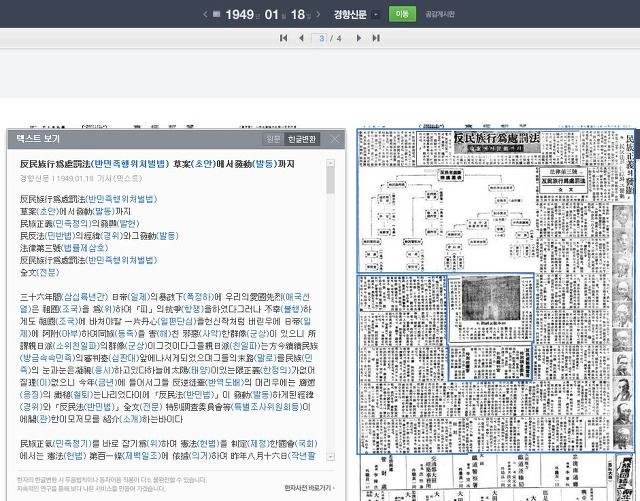
Task: Switch to 원문 original text view
Action: point(273,139)
